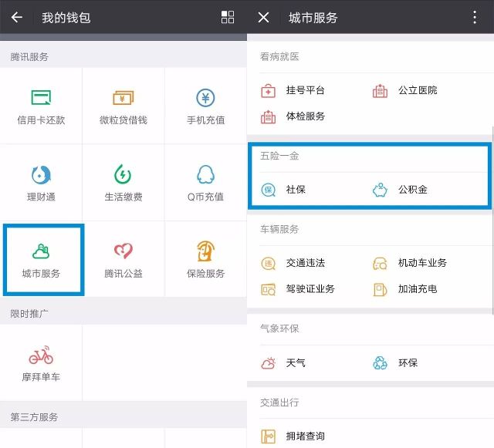
Task: Tap the 机动车业务 vehicle icon
Action: 380,263
